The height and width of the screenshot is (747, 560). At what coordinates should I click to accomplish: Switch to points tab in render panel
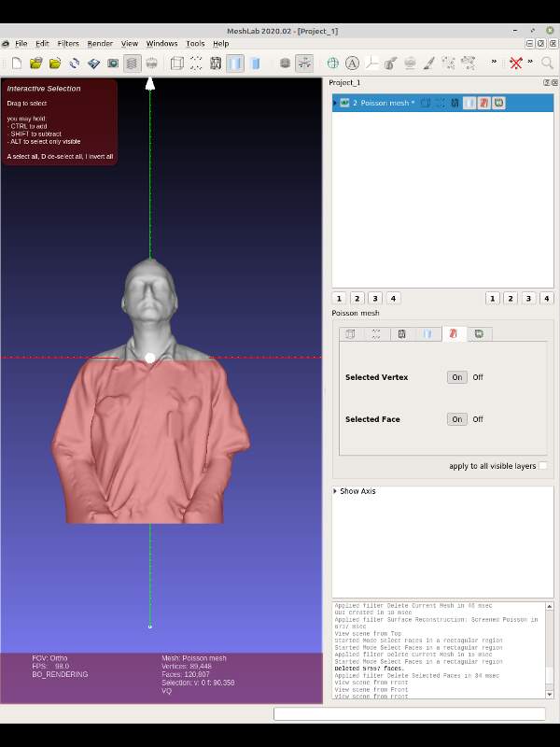tap(376, 334)
